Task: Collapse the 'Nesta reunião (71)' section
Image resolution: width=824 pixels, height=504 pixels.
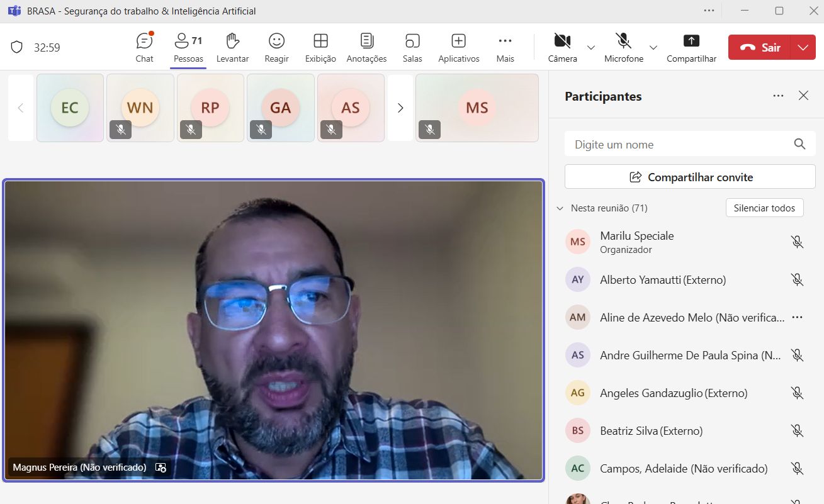Action: [560, 208]
